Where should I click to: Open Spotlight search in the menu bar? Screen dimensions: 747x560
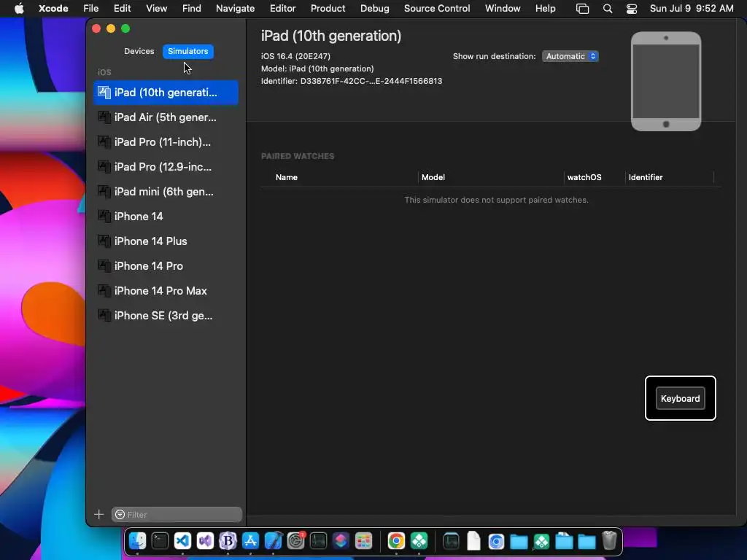tap(608, 9)
